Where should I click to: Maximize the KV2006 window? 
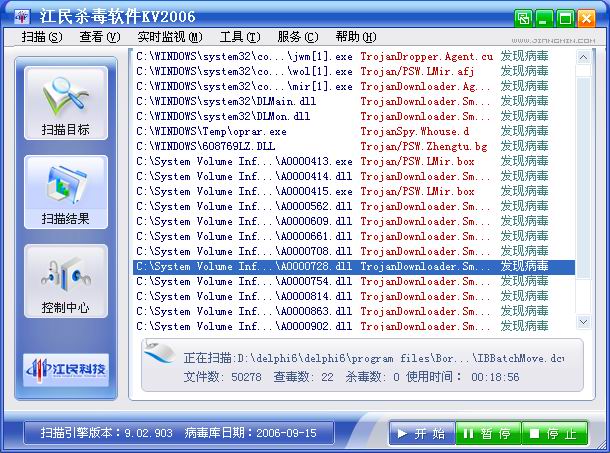pyautogui.click(x=565, y=18)
